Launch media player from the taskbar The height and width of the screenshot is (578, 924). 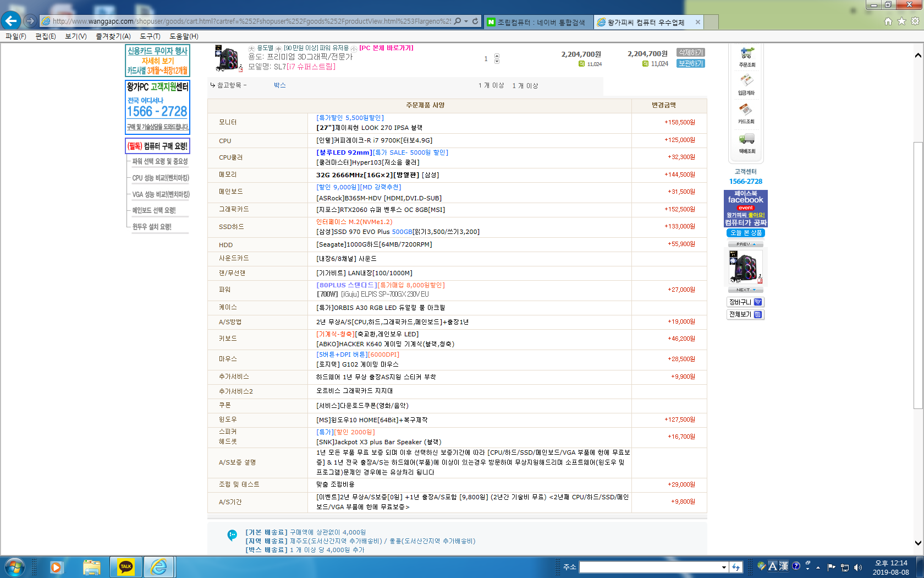point(57,567)
